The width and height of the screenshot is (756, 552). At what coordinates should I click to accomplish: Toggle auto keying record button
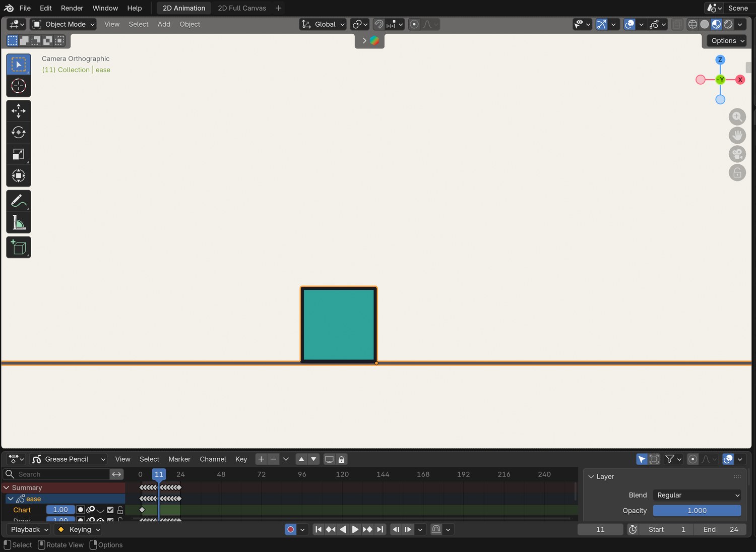[291, 529]
